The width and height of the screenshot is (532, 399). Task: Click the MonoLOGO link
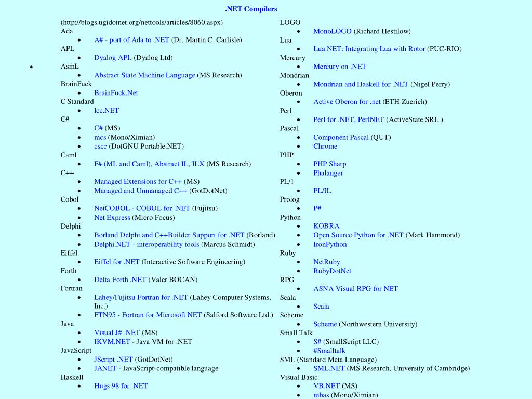point(332,31)
